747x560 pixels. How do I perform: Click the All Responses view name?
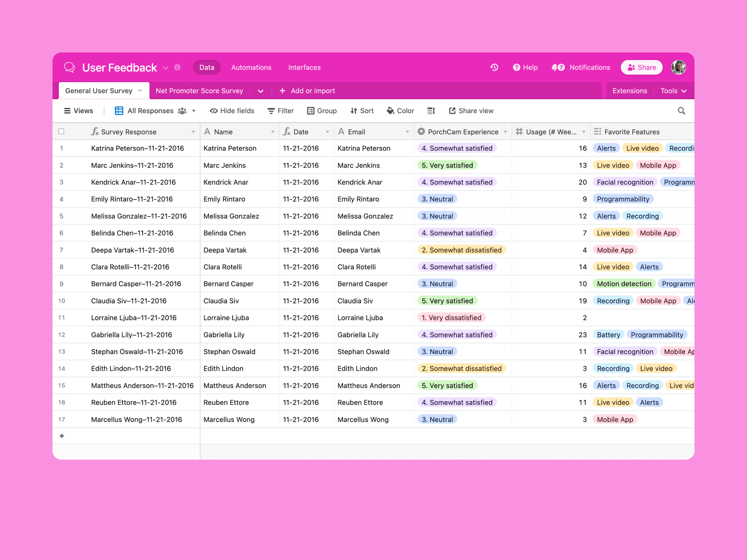click(x=150, y=111)
